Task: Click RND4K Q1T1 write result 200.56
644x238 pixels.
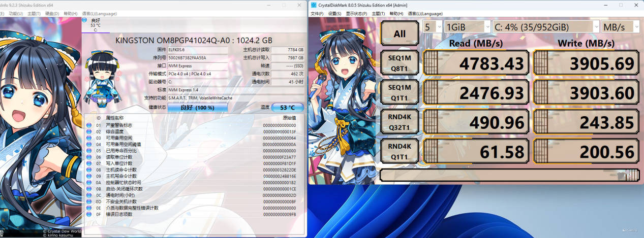Action: 586,151
